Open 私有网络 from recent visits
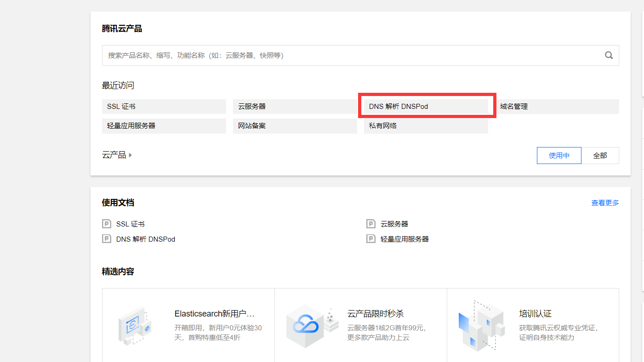 pos(426,126)
